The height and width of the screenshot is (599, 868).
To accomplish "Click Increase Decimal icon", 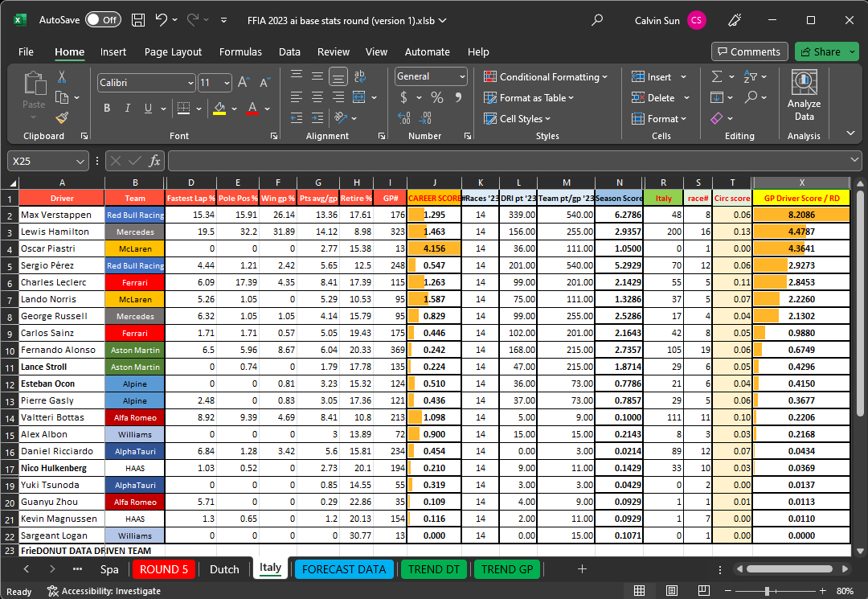I will tap(404, 118).
